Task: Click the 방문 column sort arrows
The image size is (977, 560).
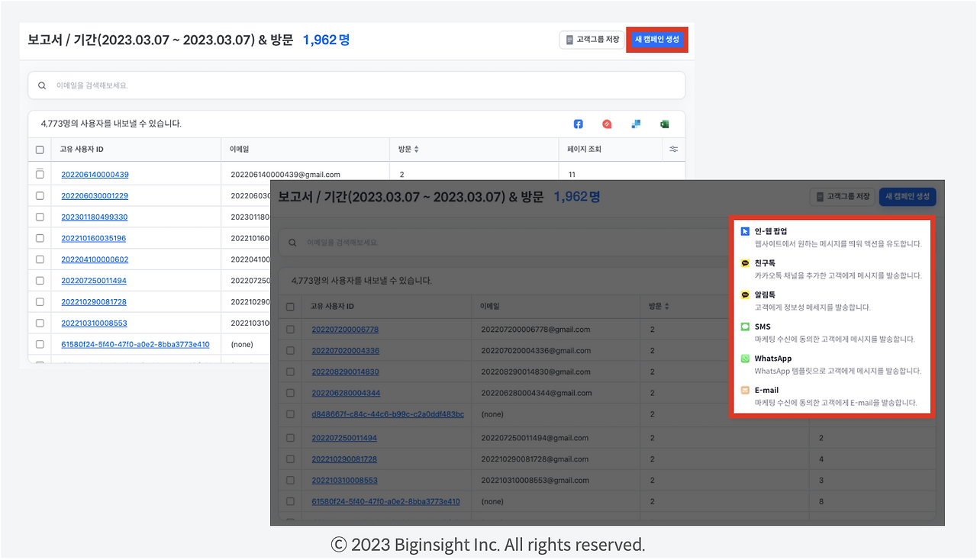Action: pyautogui.click(x=417, y=149)
